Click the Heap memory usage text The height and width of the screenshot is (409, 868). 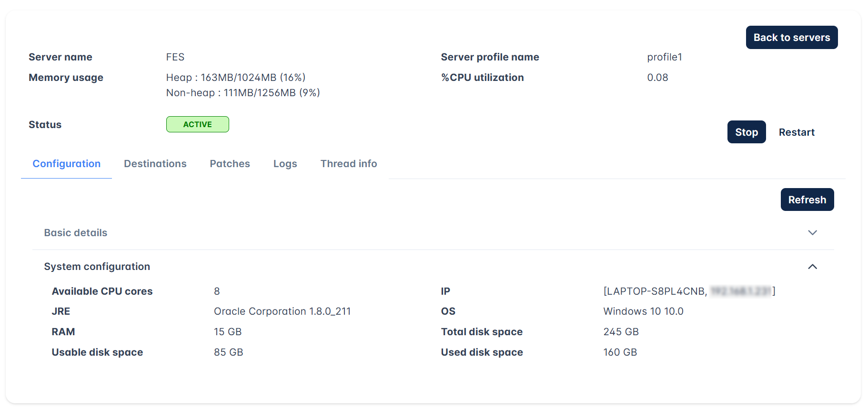[236, 78]
